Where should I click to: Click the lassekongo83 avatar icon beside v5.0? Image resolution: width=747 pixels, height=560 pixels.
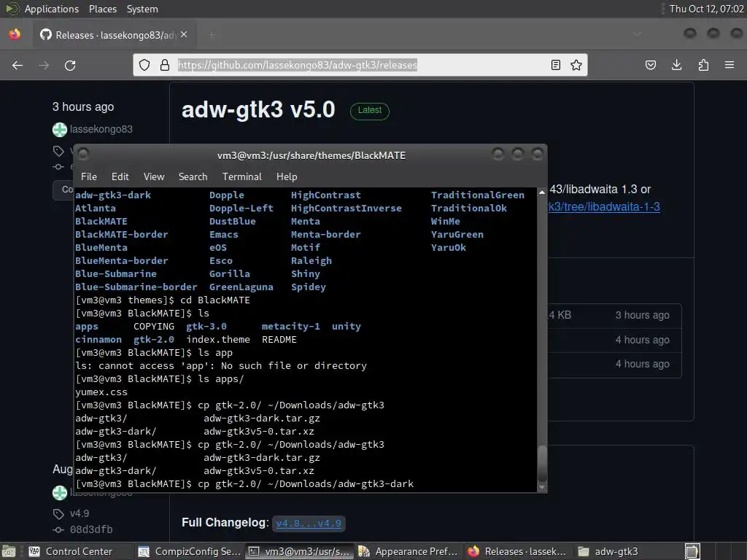point(60,130)
